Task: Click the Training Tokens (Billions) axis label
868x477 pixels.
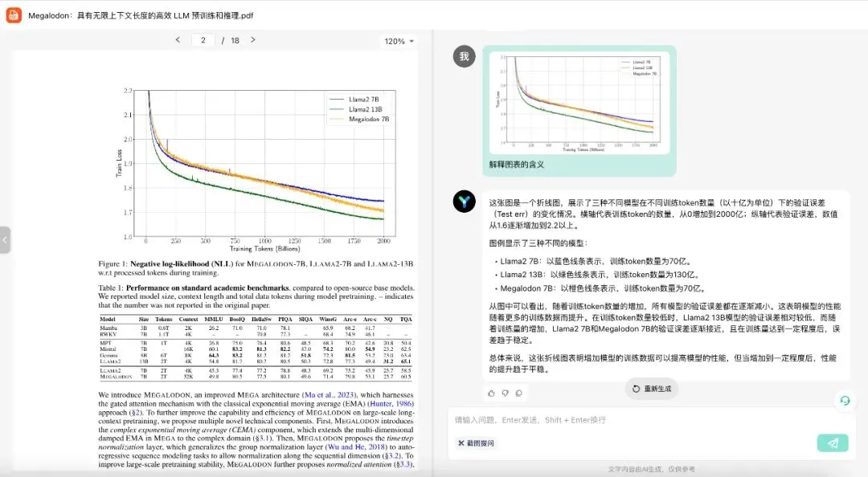Action: pos(264,249)
